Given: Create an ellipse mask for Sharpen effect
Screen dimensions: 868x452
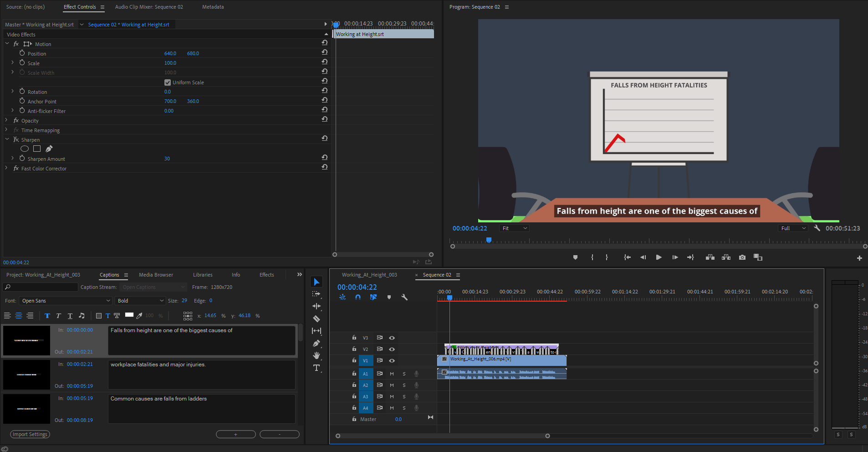Looking at the screenshot, I should point(25,149).
